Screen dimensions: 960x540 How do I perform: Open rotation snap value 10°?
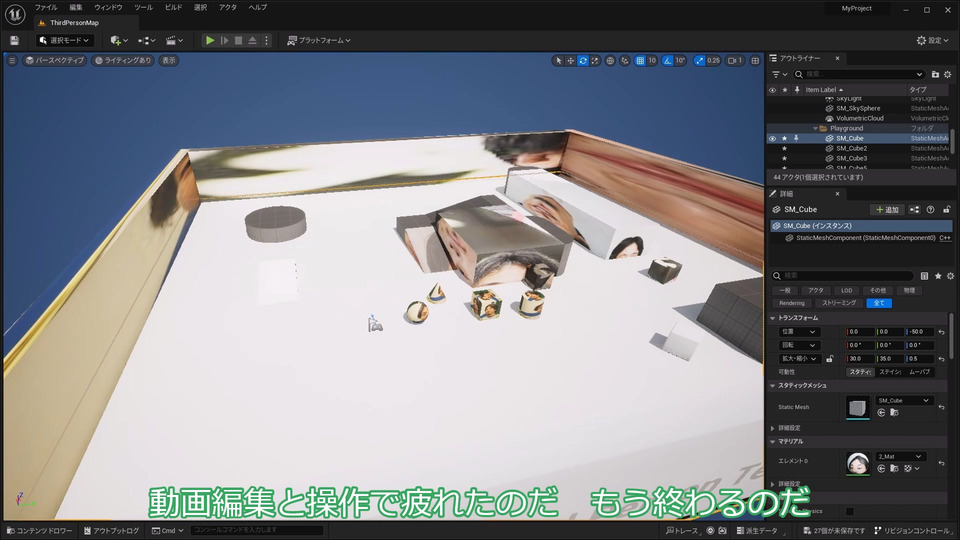coord(680,61)
